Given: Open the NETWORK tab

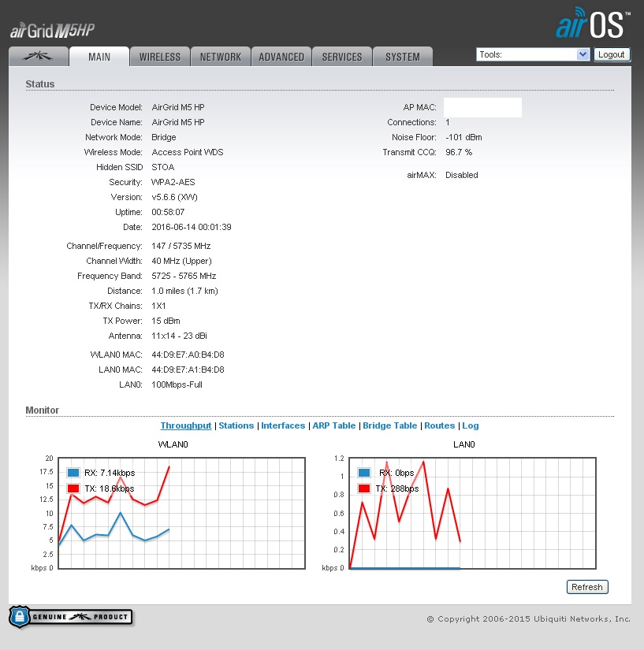Looking at the screenshot, I should click(220, 57).
